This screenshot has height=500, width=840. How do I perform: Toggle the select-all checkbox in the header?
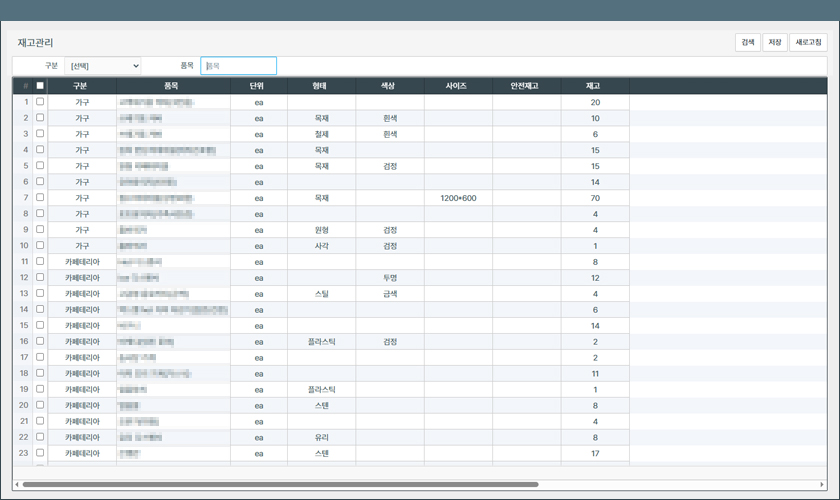40,86
